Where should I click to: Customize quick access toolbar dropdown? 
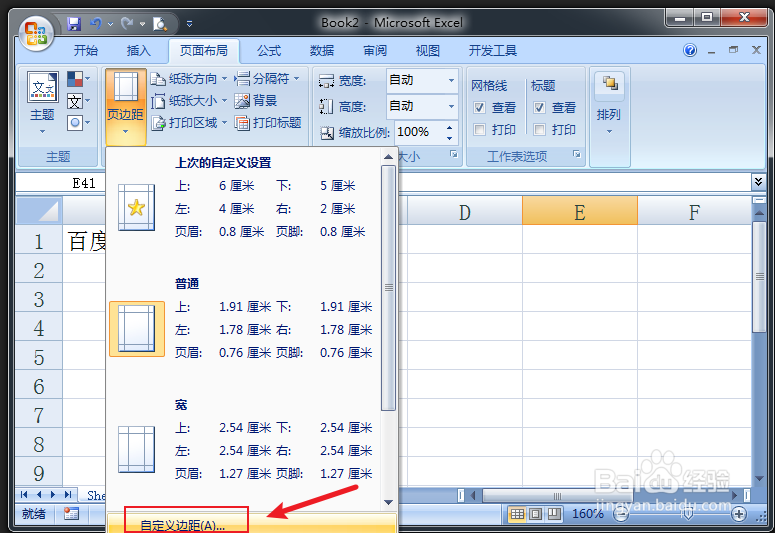click(x=189, y=23)
